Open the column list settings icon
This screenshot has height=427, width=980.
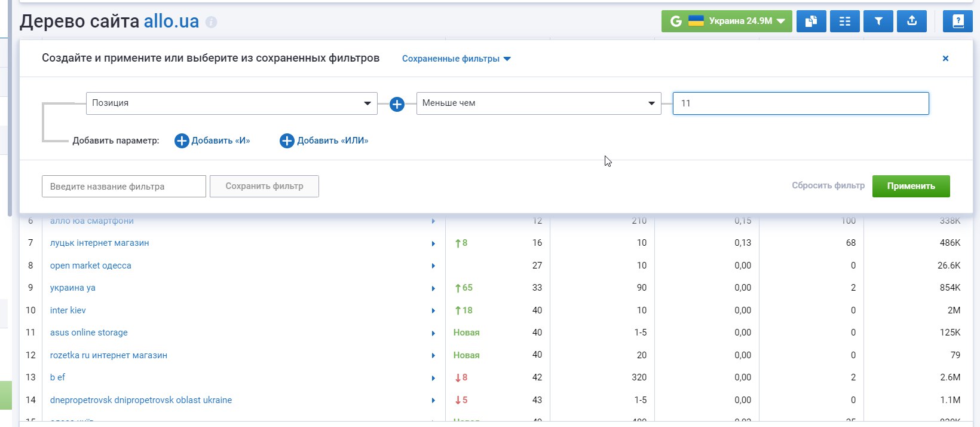tap(844, 22)
